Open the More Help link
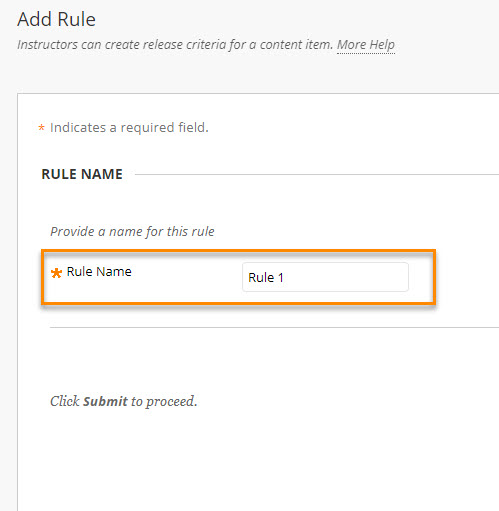 click(366, 45)
